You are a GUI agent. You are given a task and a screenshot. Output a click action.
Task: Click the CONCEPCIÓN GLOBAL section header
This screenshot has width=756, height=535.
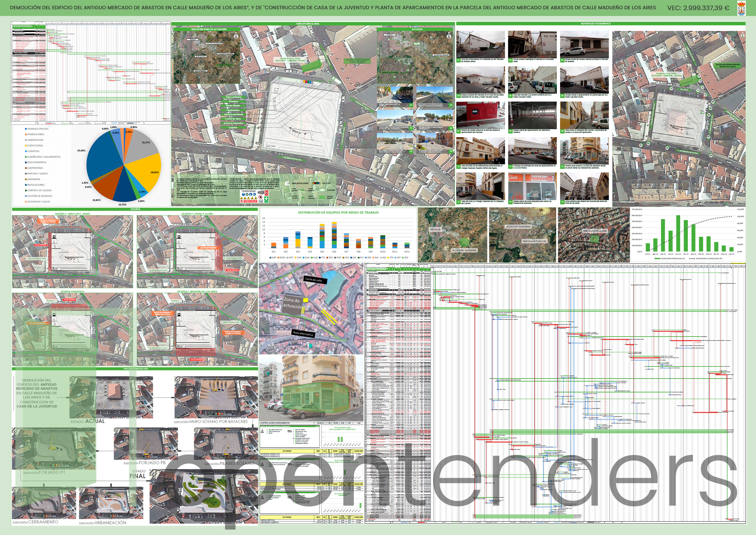tap(313, 24)
